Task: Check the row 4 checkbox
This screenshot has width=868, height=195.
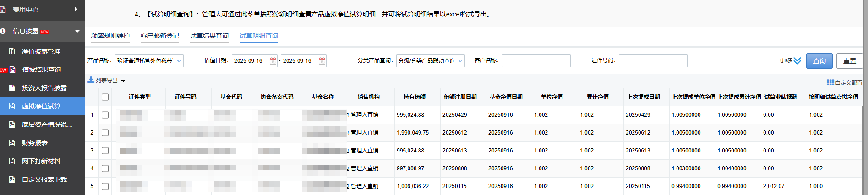Action: point(105,168)
